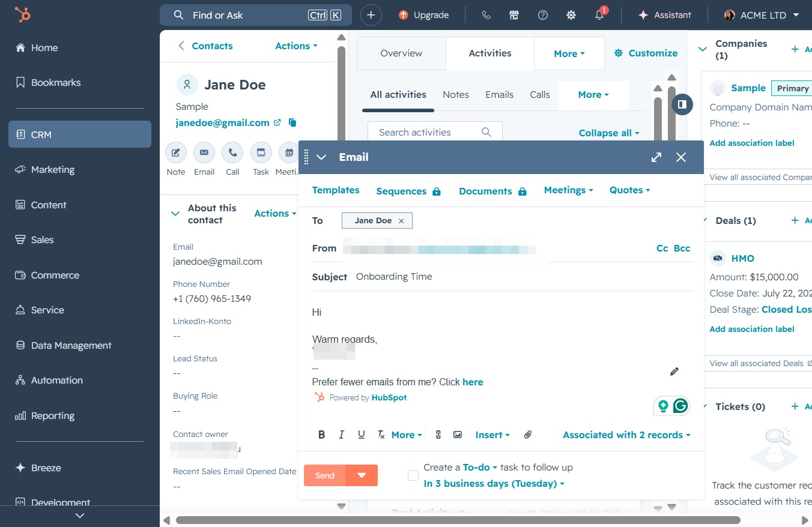Open the Insert dropdown in email toolbar
This screenshot has width=812, height=527.
(492, 435)
